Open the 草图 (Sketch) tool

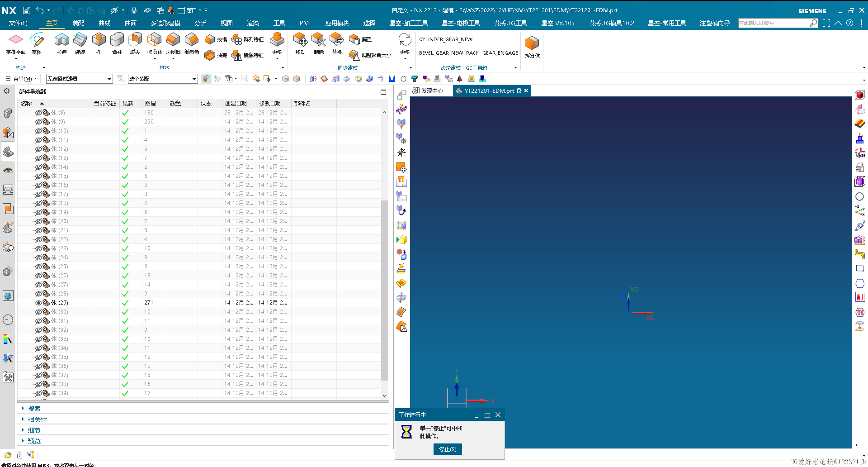(x=37, y=43)
